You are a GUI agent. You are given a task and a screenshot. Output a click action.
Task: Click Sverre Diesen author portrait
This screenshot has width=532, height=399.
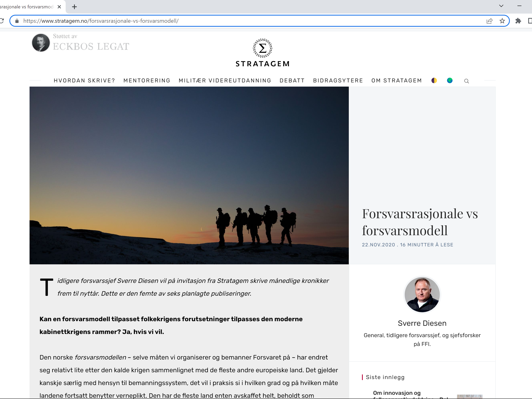[x=422, y=295]
